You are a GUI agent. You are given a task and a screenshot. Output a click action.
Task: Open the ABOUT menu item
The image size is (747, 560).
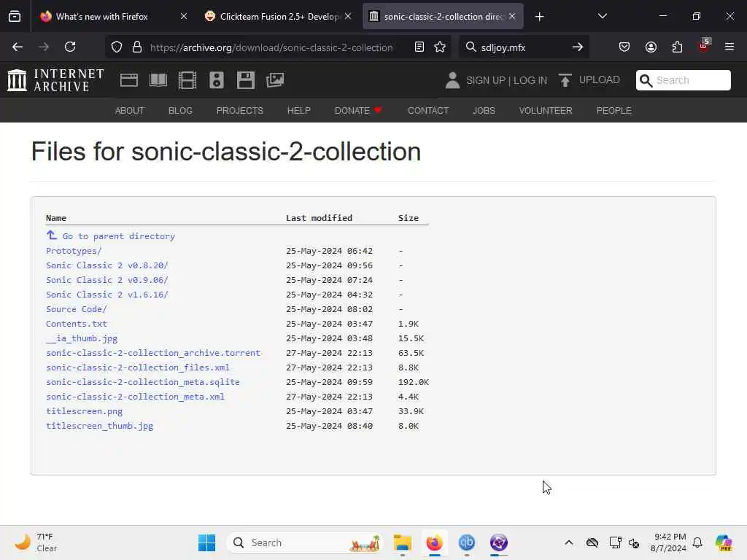130,111
